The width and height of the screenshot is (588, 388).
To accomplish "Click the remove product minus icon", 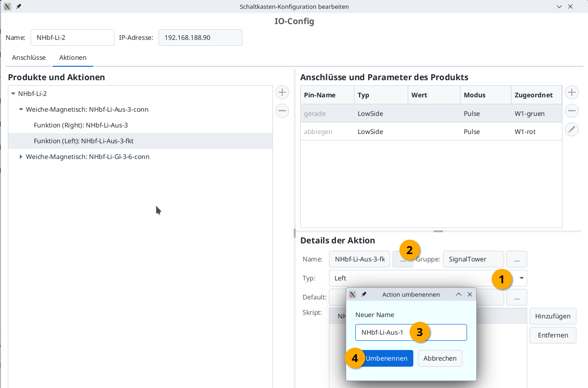I will point(282,111).
